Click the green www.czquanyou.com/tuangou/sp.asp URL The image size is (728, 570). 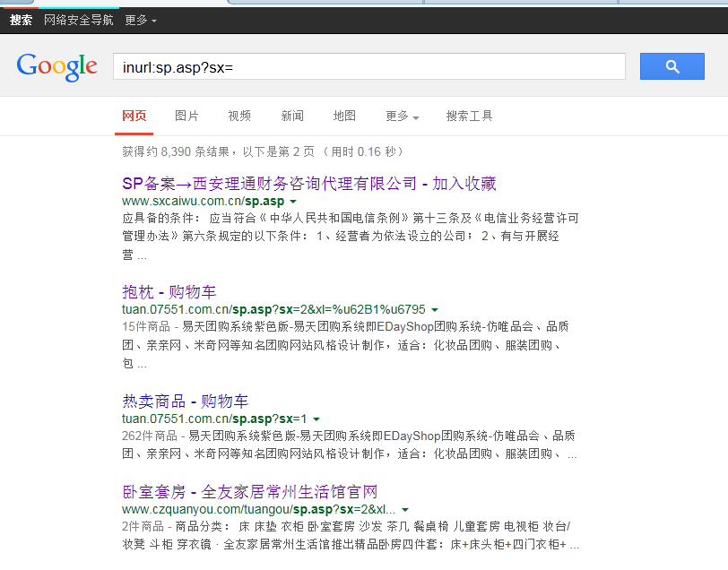pos(258,509)
